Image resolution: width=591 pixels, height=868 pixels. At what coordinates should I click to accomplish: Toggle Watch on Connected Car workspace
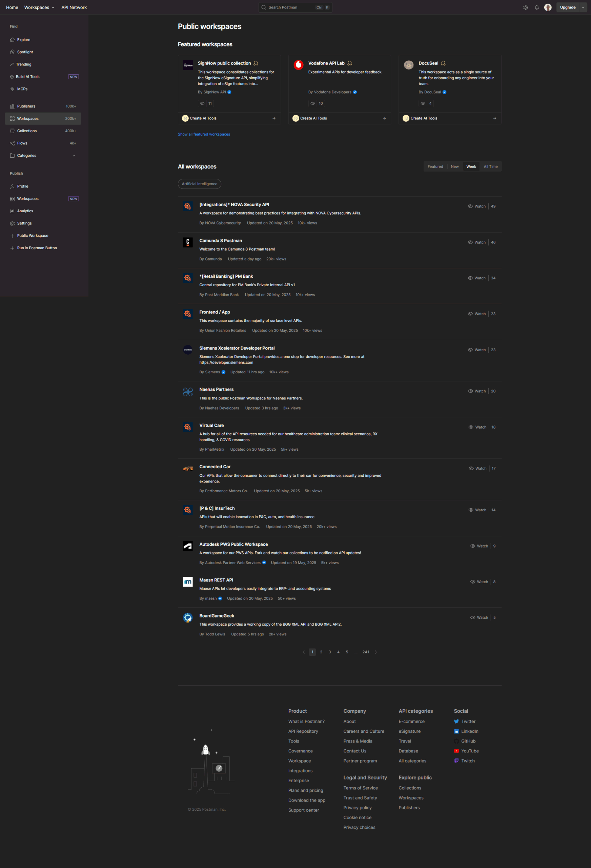coord(477,468)
